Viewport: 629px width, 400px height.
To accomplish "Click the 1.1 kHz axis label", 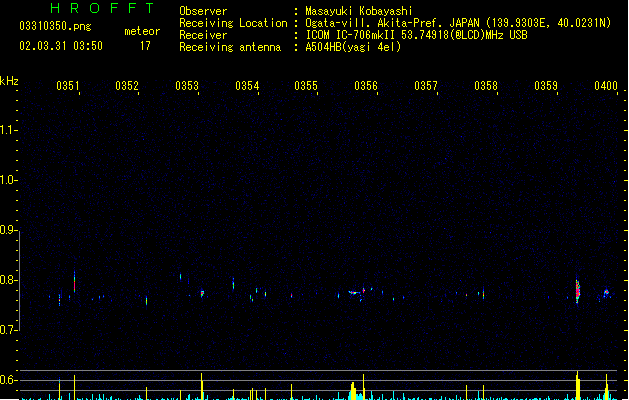I will (x=7, y=130).
